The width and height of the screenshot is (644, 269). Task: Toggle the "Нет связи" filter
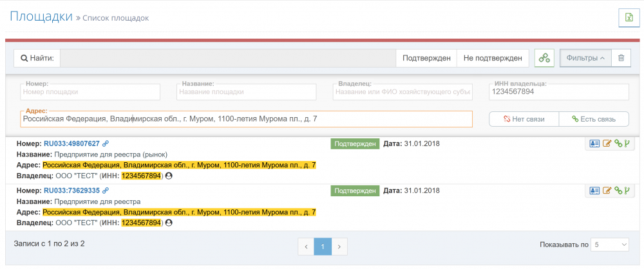(524, 119)
